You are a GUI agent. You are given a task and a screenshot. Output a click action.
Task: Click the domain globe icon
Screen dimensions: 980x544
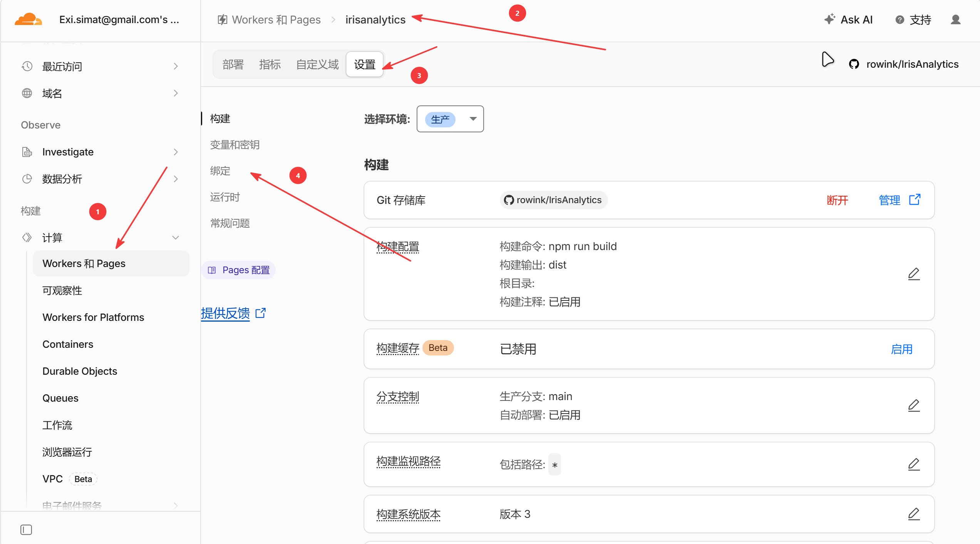[27, 93]
